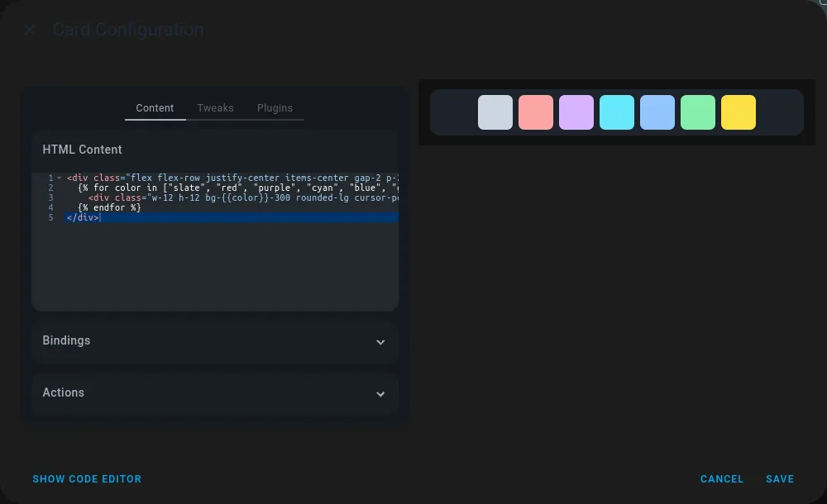Open the Tweaks tab
This screenshot has height=504, width=827.
tap(215, 108)
